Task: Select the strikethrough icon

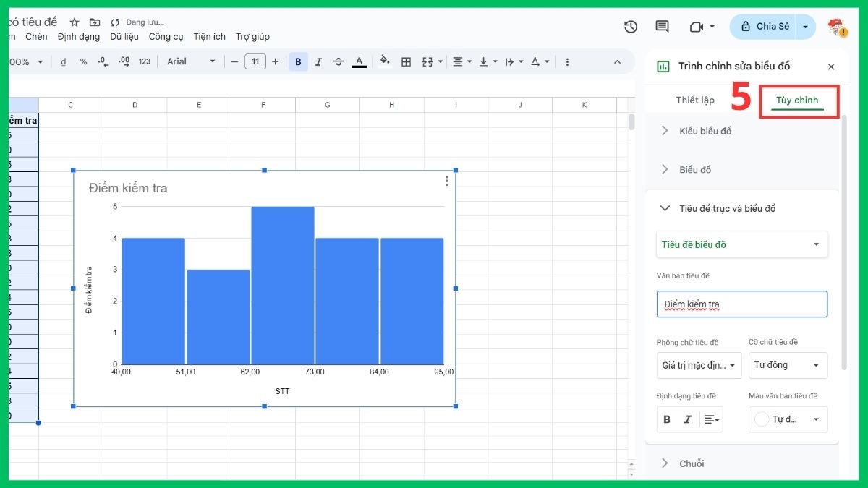Action: (339, 61)
